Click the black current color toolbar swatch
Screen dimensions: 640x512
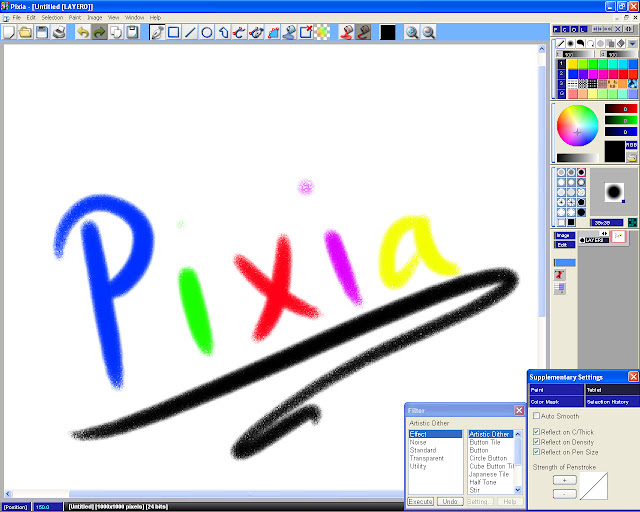(x=387, y=32)
